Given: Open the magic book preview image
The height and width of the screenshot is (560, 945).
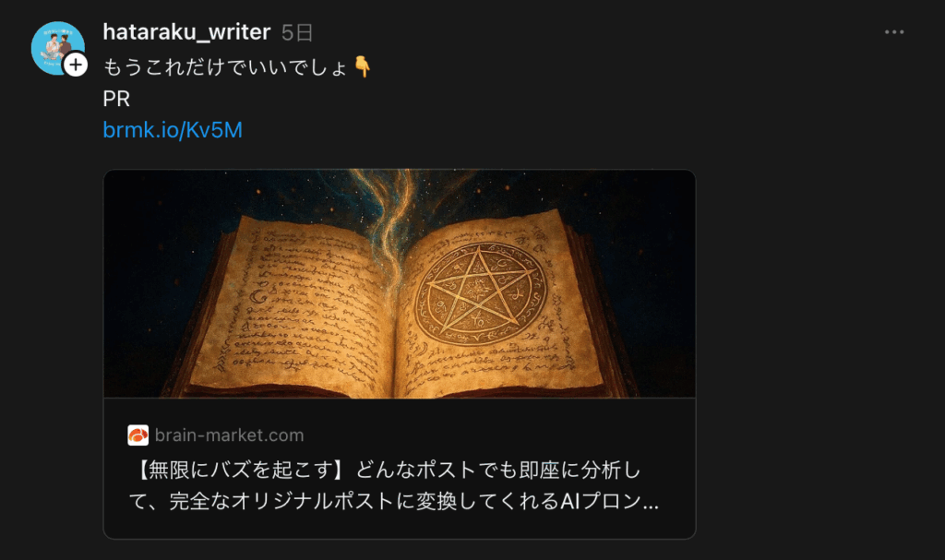Looking at the screenshot, I should click(x=400, y=284).
